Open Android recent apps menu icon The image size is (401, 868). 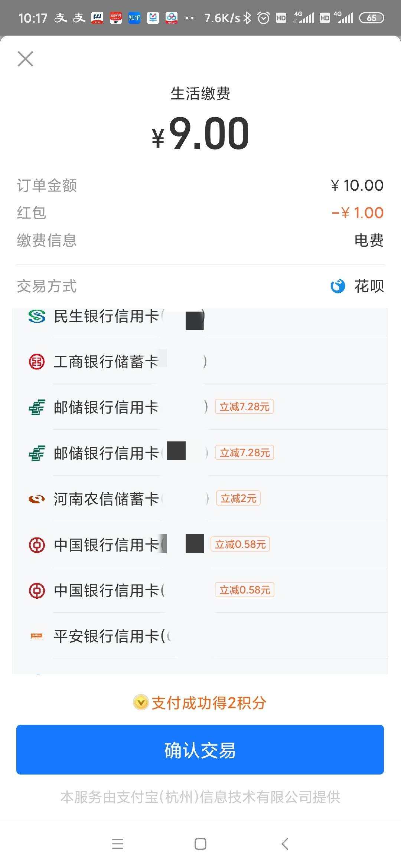coord(118,844)
